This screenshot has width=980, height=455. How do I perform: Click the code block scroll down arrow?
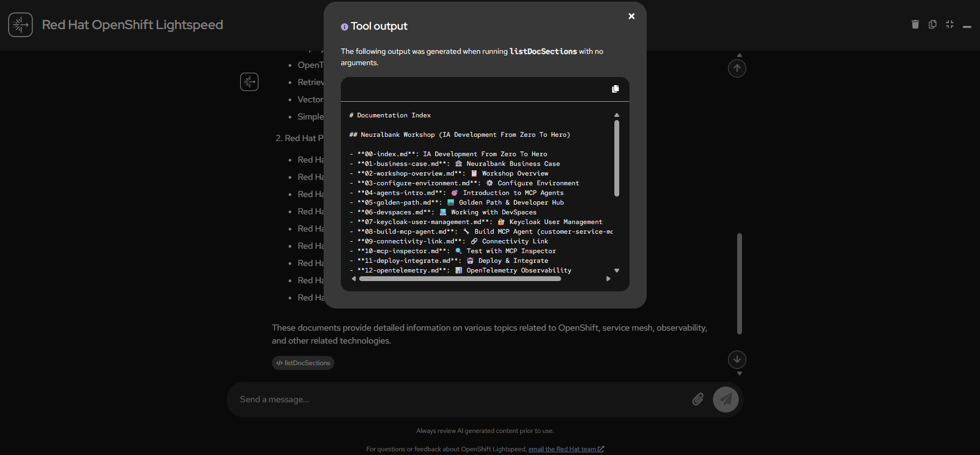617,270
